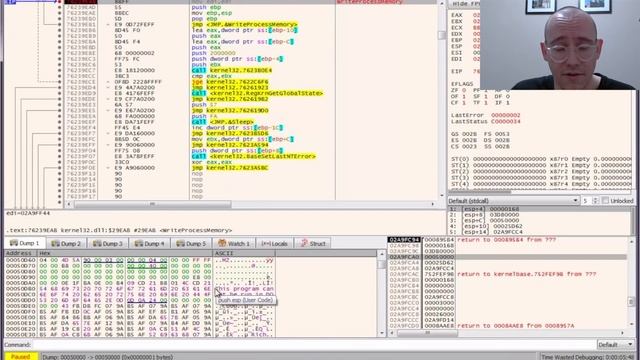Select ASCII text 'This program can' in the dump
Viewport: 640px width, 360px height.
click(x=244, y=289)
